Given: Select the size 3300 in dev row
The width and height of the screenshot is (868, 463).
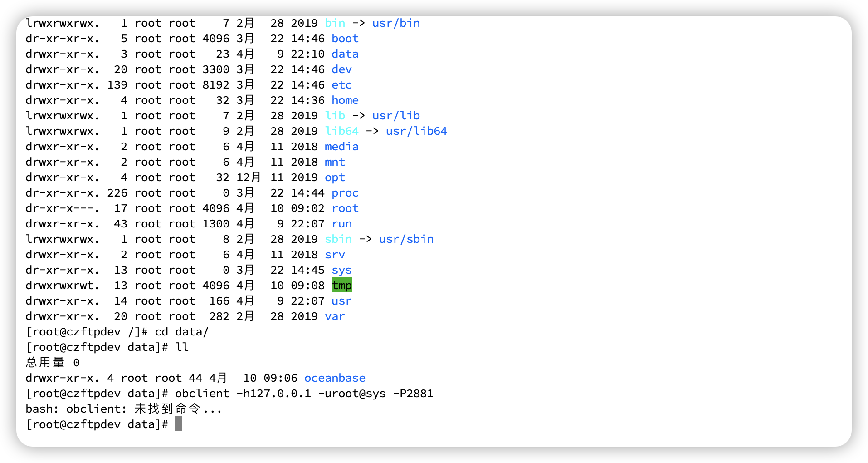Looking at the screenshot, I should 216,69.
